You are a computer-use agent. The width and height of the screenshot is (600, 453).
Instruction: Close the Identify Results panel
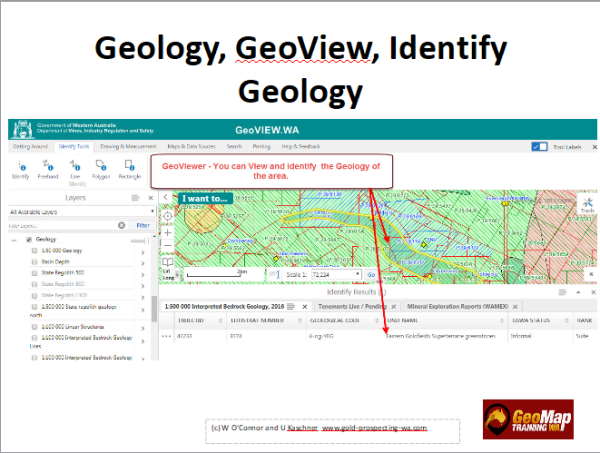(593, 292)
